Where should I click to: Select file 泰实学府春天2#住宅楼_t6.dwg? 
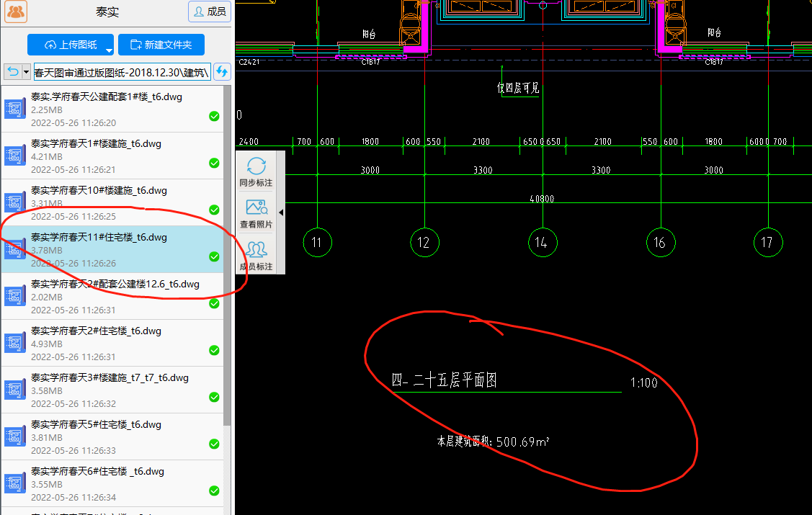(112, 343)
